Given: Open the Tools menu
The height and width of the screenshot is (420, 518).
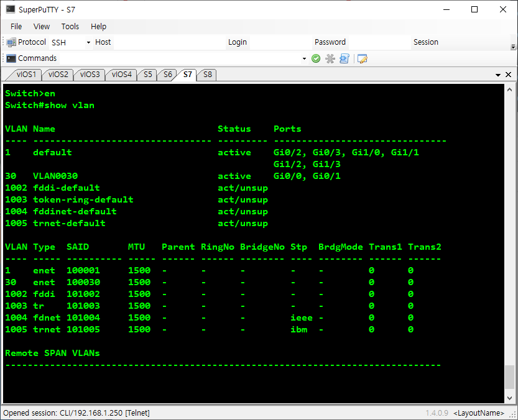Looking at the screenshot, I should 70,27.
